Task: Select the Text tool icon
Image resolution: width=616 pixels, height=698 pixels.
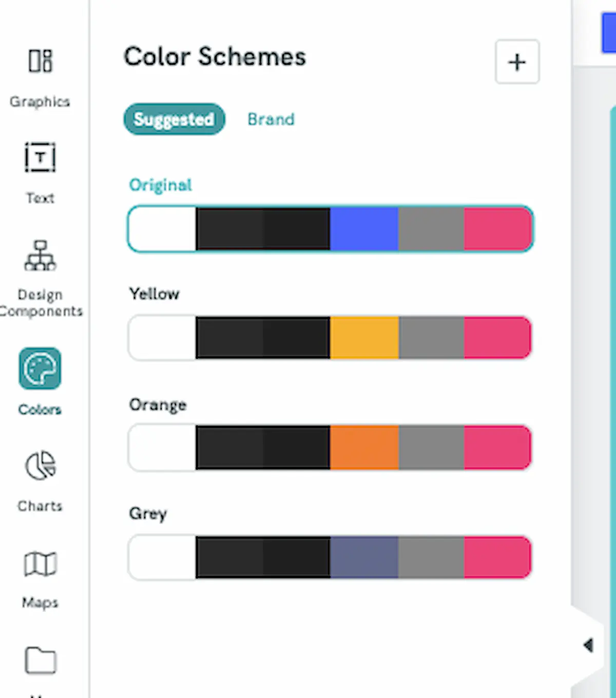Action: [40, 158]
